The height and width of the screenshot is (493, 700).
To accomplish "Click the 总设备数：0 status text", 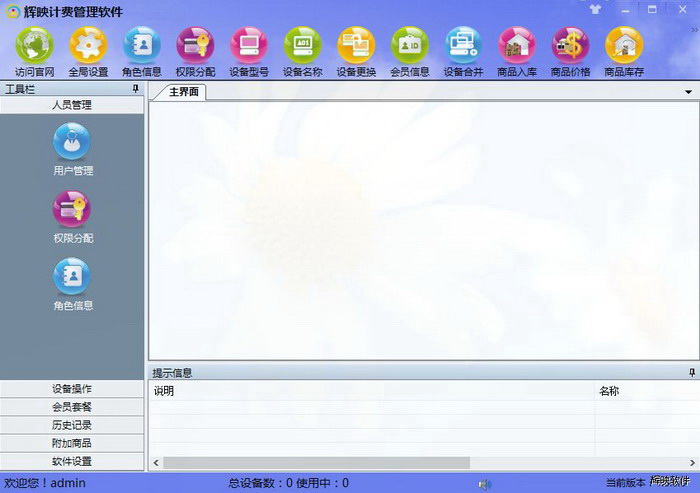I will (x=260, y=483).
